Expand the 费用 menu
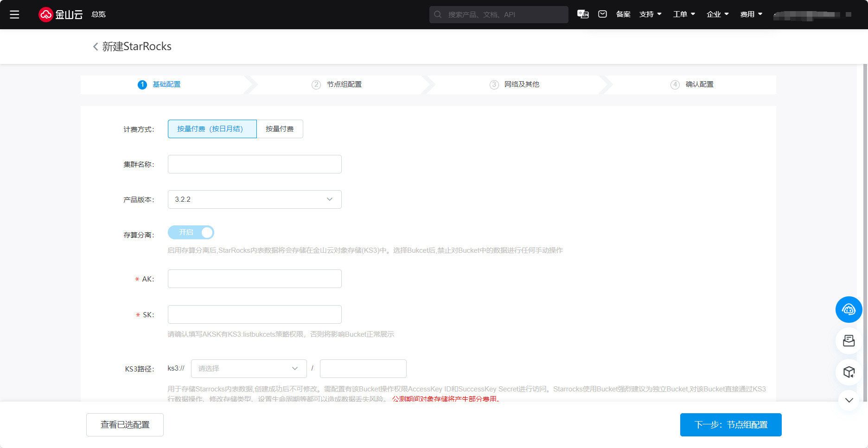 (751, 14)
